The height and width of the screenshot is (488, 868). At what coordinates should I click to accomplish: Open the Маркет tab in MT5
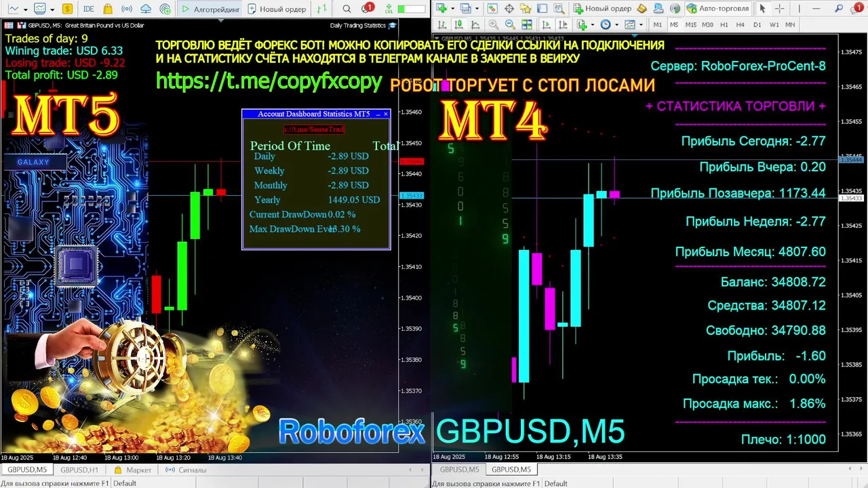(133, 470)
